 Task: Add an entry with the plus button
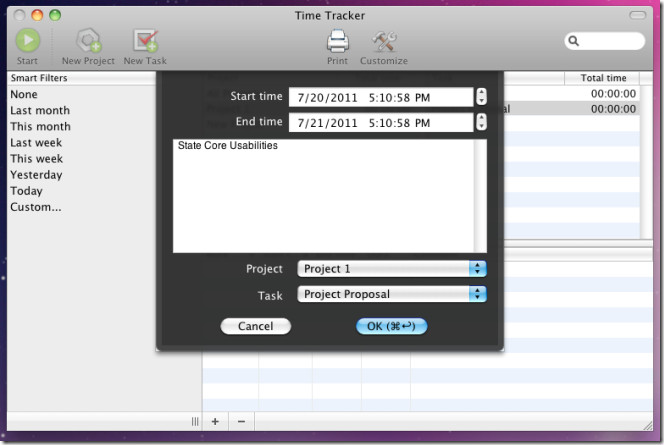click(x=215, y=422)
